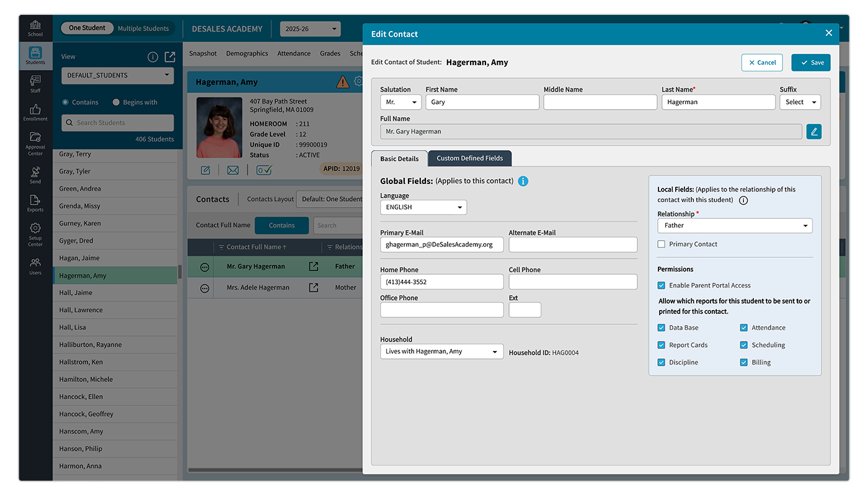Open the Household dropdown

pyautogui.click(x=441, y=352)
